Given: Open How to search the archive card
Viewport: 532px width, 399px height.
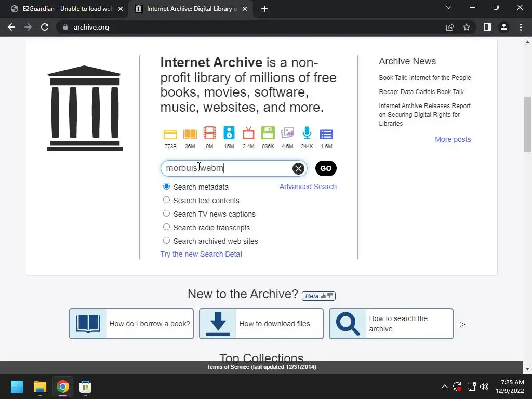Looking at the screenshot, I should pyautogui.click(x=391, y=324).
